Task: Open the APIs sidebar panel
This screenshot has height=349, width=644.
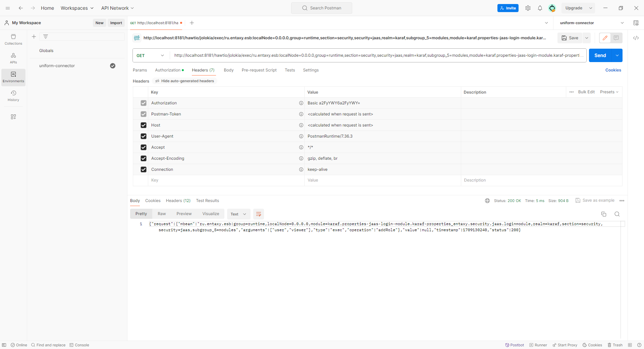Action: [13, 58]
